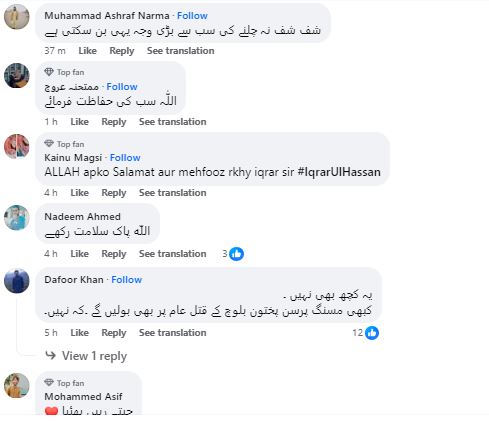
Task: Like Dafoor Khan's comment
Action: 79,333
